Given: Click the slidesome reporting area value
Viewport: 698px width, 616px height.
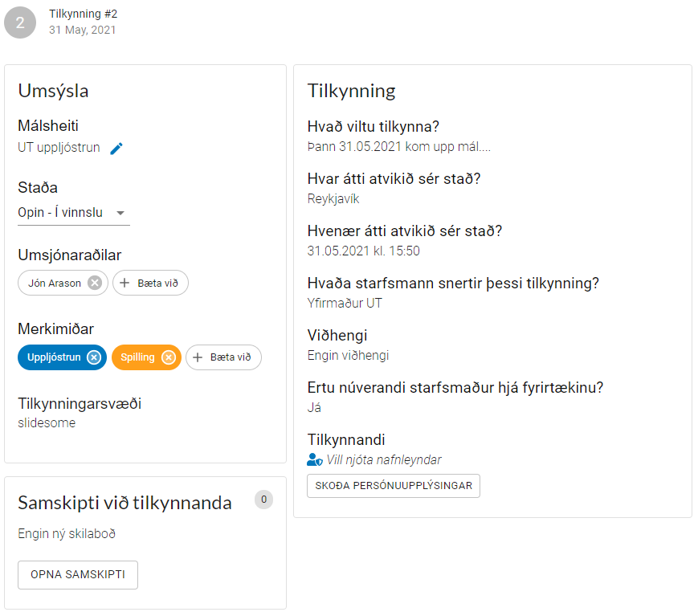Looking at the screenshot, I should tap(47, 422).
